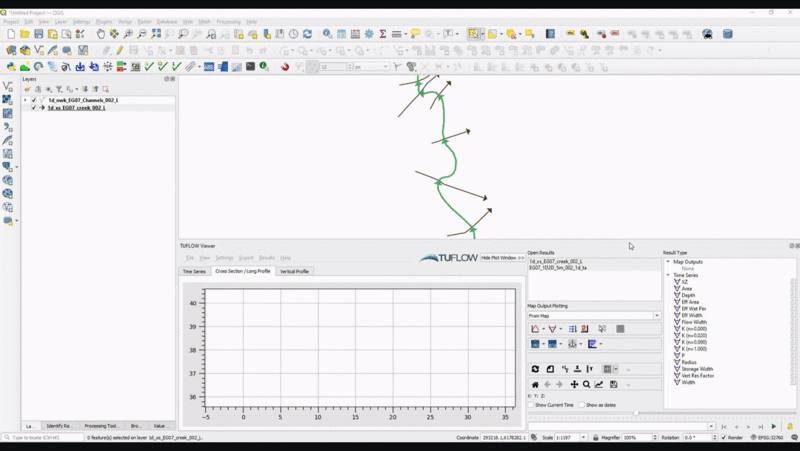The height and width of the screenshot is (451, 800).
Task: Select the Pan Map hand tool
Action: tap(101, 34)
